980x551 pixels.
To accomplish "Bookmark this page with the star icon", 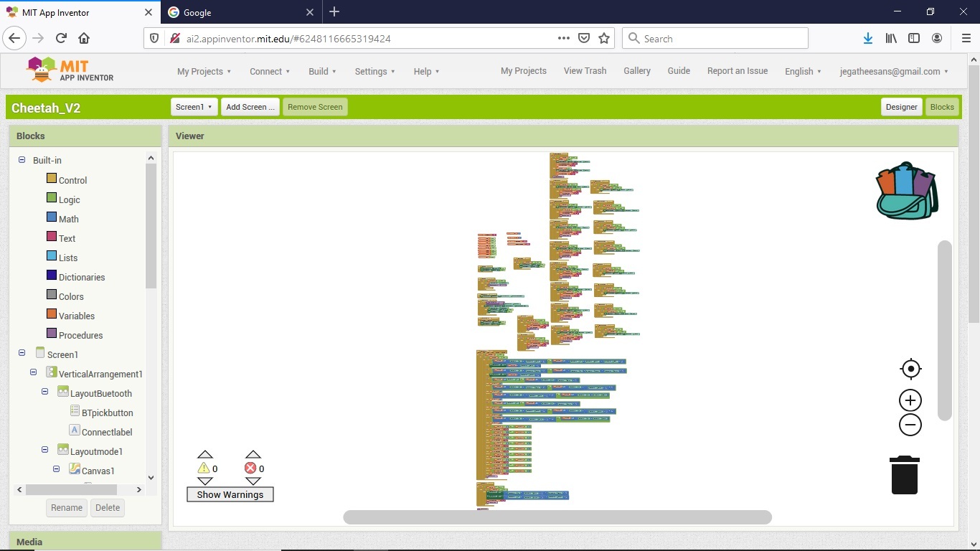I will coord(604,38).
